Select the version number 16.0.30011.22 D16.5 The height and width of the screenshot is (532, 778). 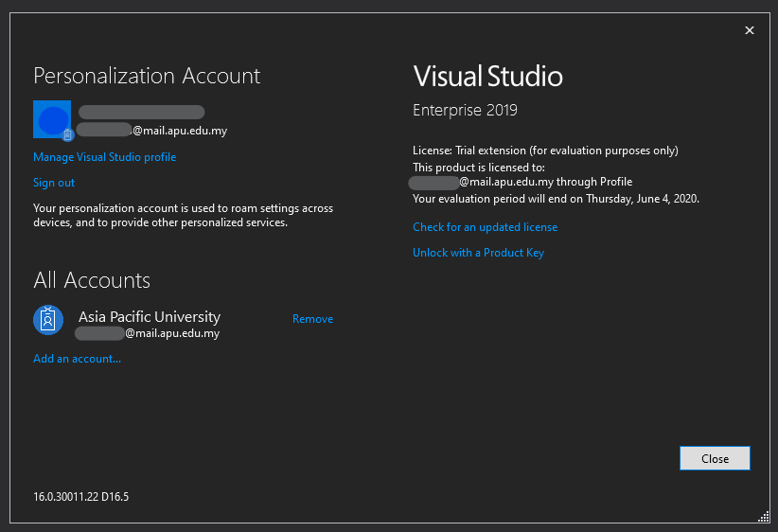[x=80, y=497]
